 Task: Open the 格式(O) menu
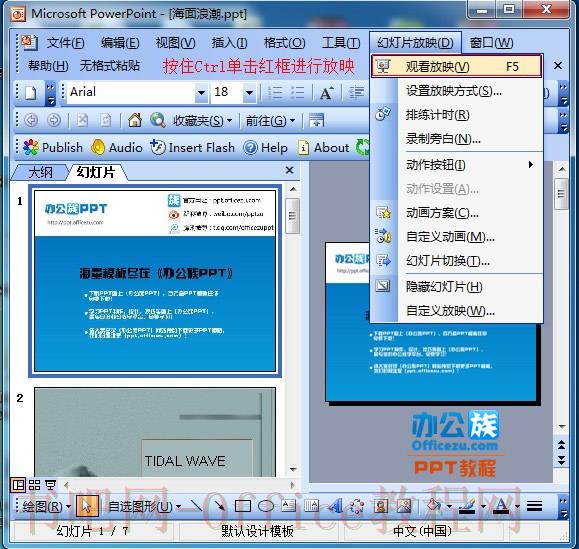pos(284,43)
